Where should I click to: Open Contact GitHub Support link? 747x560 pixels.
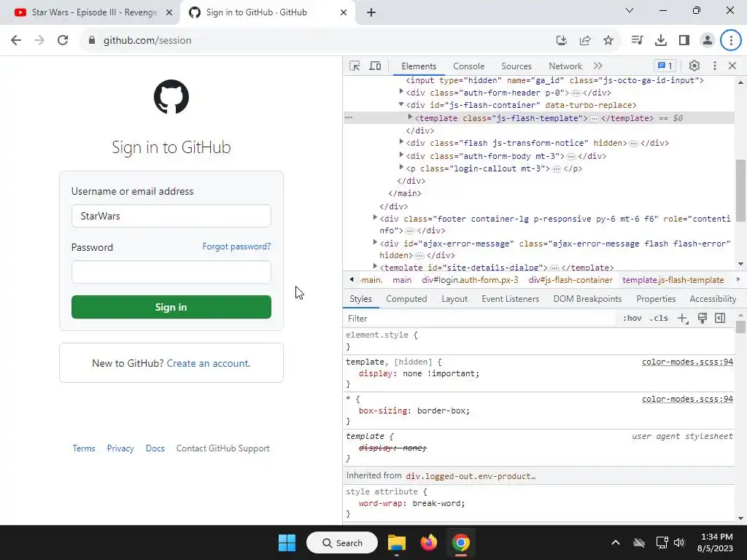point(223,448)
